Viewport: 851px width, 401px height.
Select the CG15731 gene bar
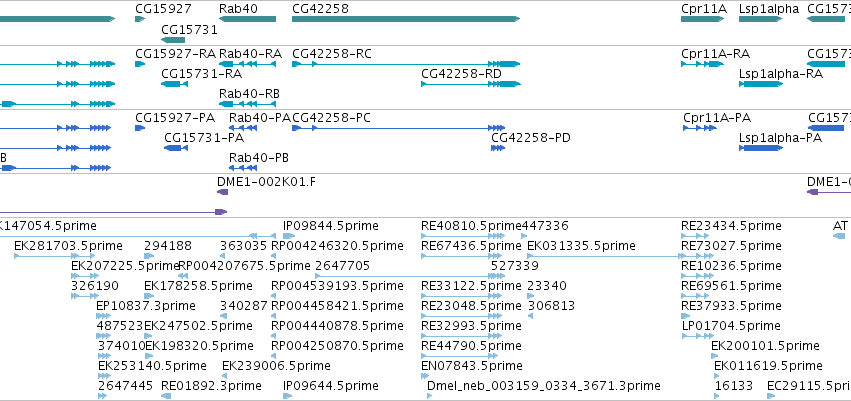(173, 40)
